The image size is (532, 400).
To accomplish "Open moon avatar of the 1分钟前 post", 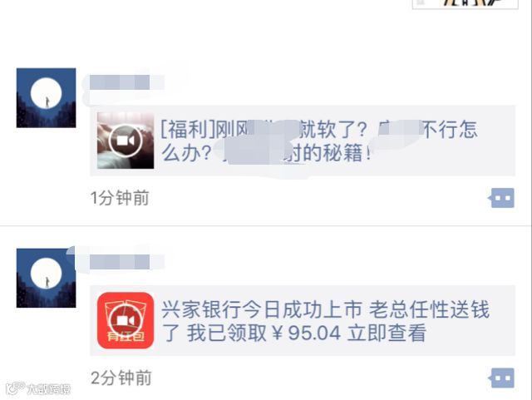I will (47, 98).
